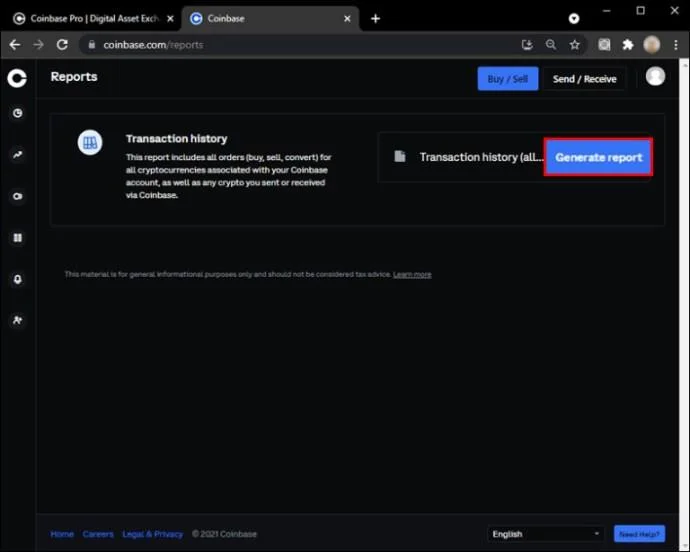Open the Careers footer link
This screenshot has width=690, height=552.
pyautogui.click(x=98, y=534)
